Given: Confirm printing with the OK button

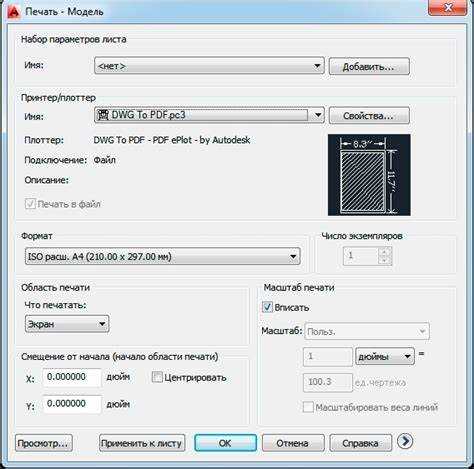Looking at the screenshot, I should 225,443.
